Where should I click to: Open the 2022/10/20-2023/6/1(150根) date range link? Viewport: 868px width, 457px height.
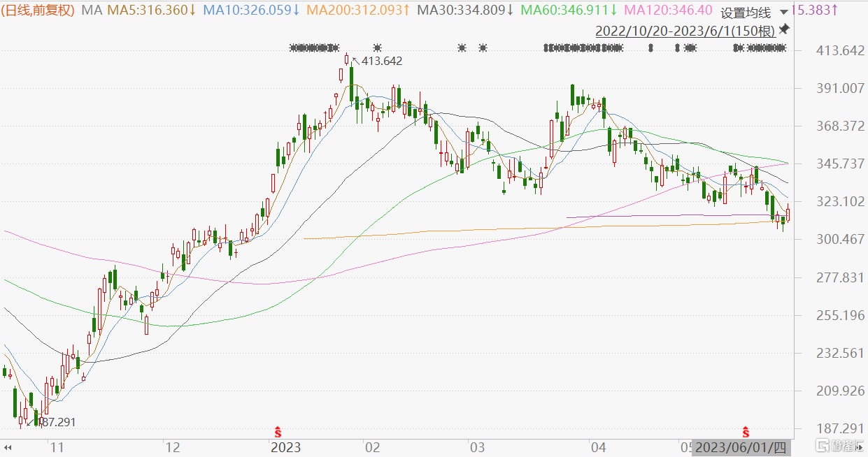pos(685,31)
